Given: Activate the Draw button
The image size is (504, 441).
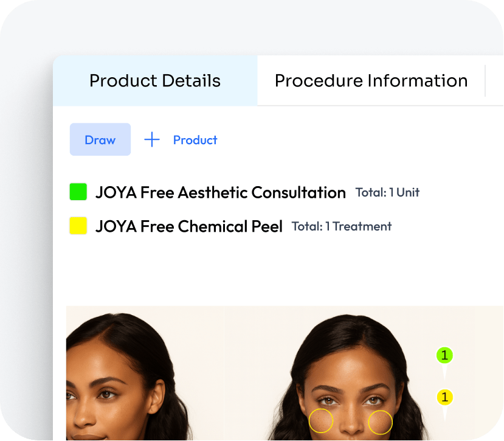Looking at the screenshot, I should pyautogui.click(x=100, y=140).
